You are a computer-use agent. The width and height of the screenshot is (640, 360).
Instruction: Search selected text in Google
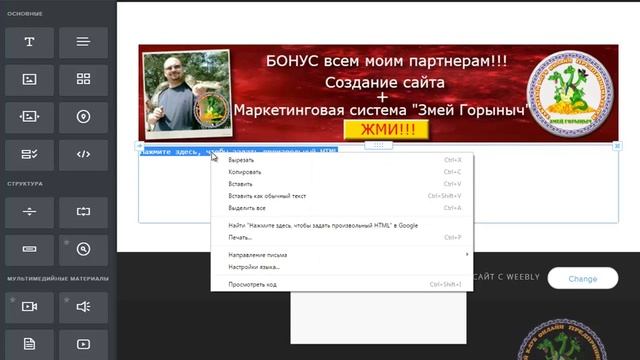[342, 225]
